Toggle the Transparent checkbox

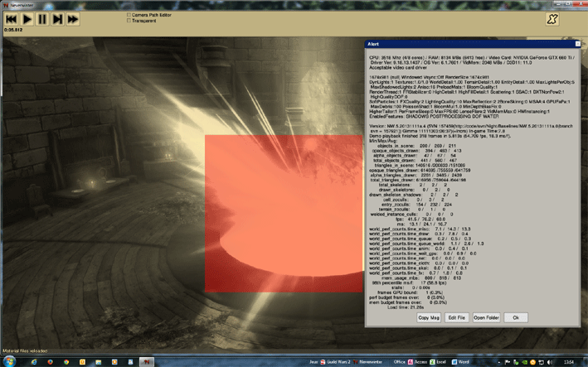129,21
